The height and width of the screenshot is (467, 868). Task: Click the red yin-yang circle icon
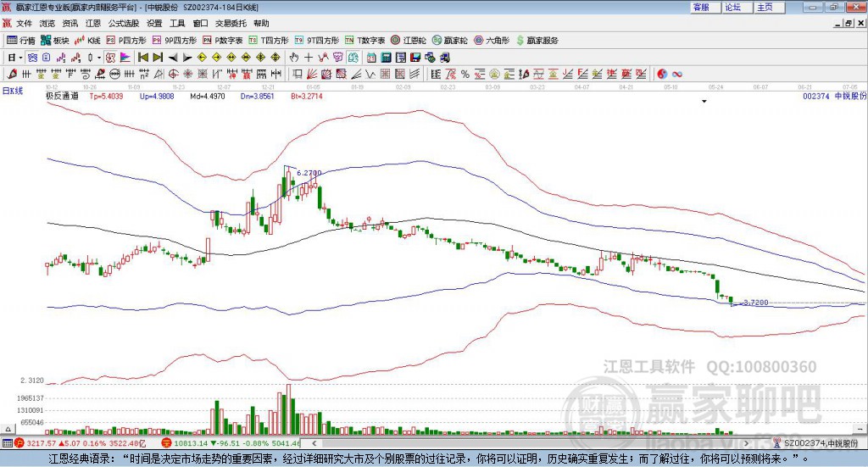[662, 74]
